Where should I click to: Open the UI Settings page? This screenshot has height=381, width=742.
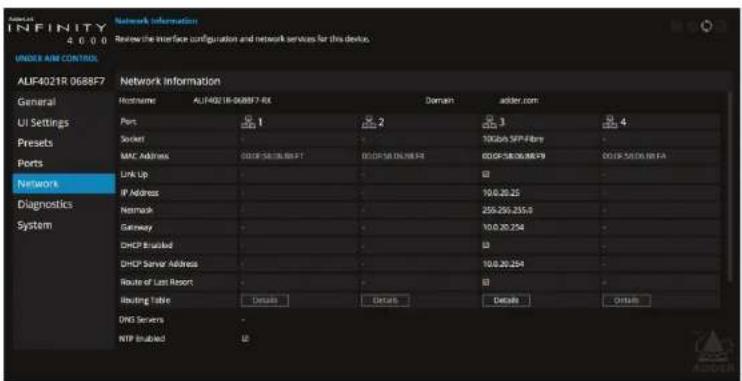(43, 123)
